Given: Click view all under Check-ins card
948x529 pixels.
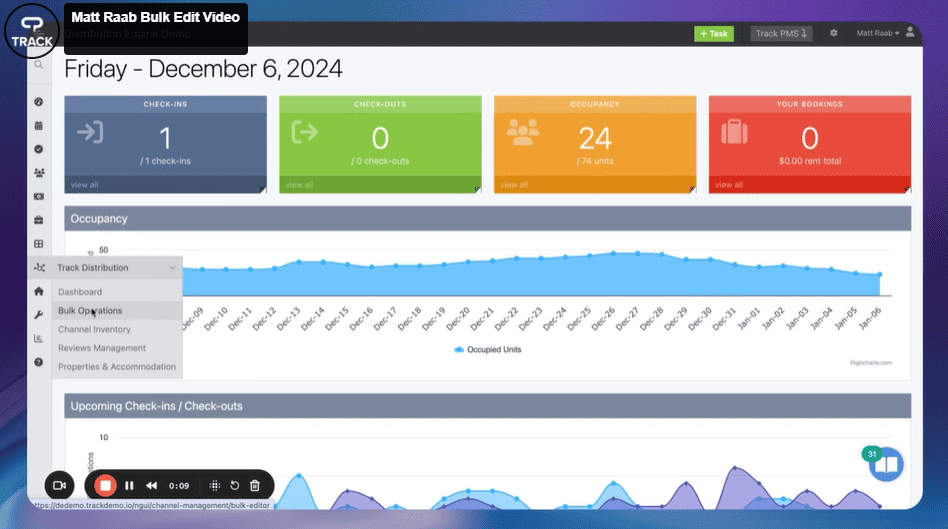Looking at the screenshot, I should point(84,185).
